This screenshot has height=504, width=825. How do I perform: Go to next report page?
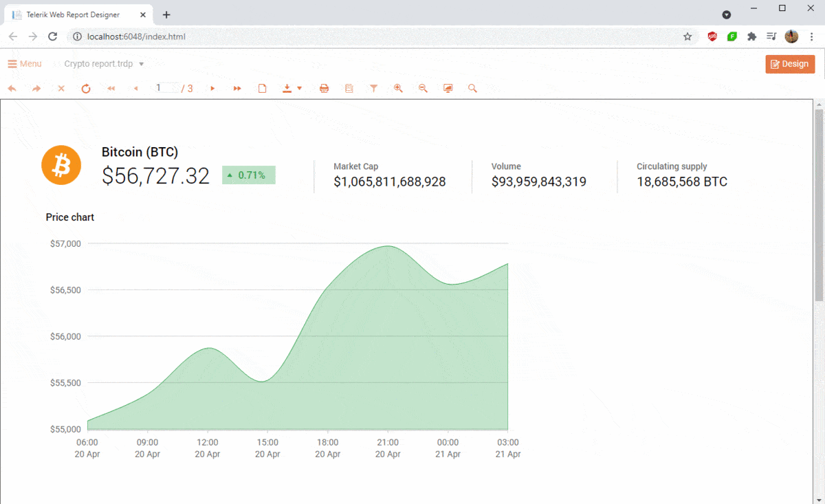(x=212, y=88)
